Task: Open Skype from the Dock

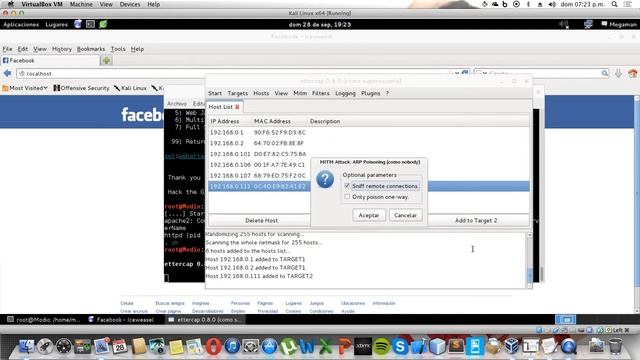Action: 400,347
